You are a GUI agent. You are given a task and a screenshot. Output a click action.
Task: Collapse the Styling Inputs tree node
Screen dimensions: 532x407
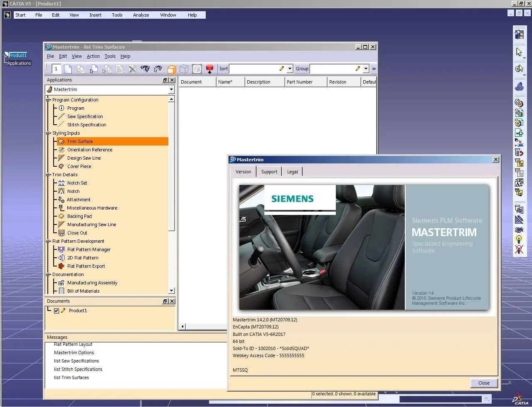coord(48,133)
